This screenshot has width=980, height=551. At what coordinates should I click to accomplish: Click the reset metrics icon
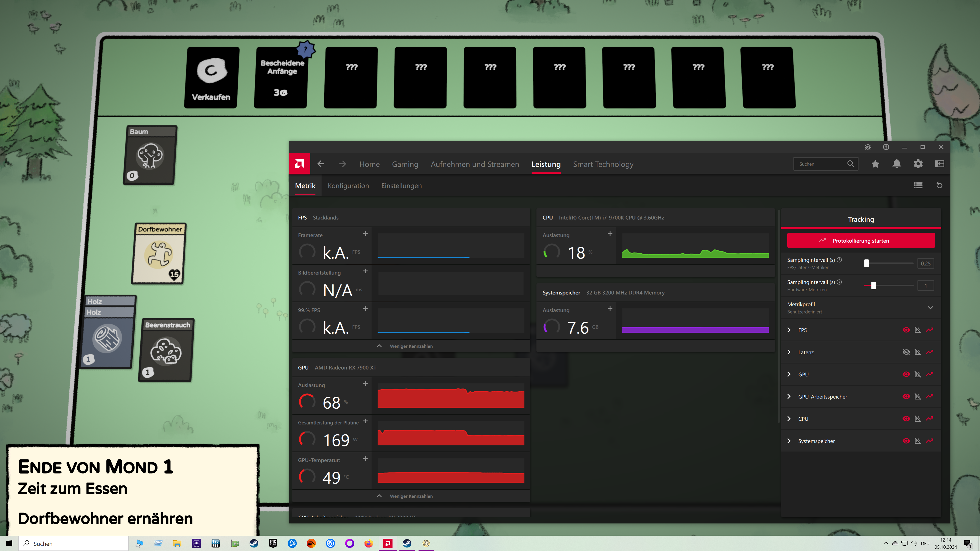point(939,185)
